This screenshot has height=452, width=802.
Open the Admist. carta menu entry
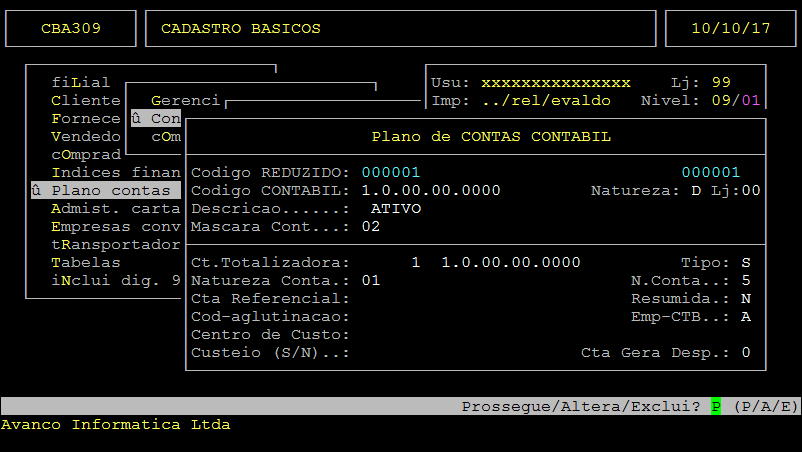coord(115,208)
